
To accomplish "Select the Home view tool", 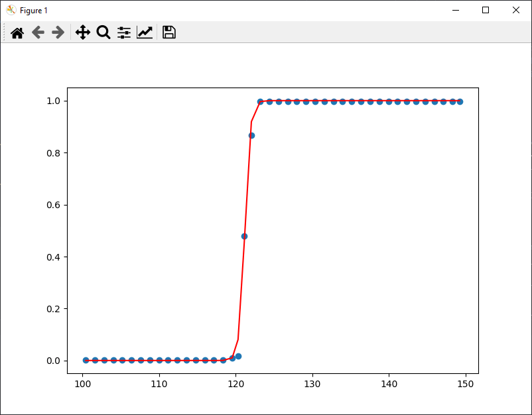I will coord(17,32).
